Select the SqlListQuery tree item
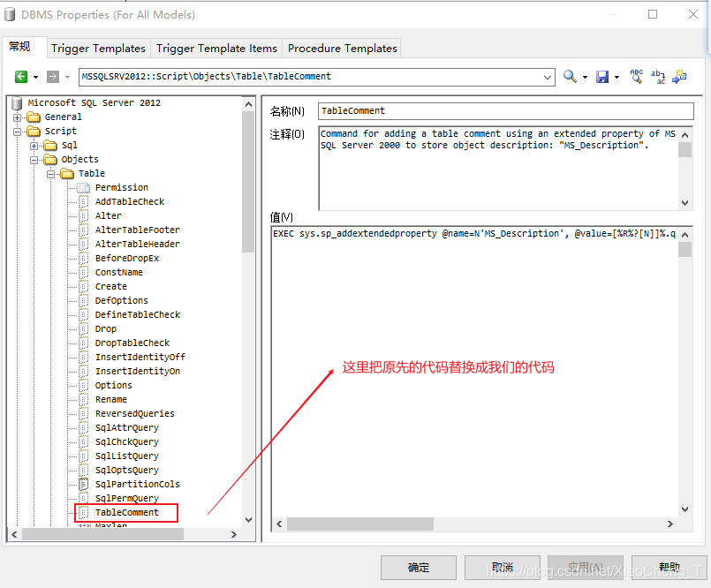 coord(127,456)
